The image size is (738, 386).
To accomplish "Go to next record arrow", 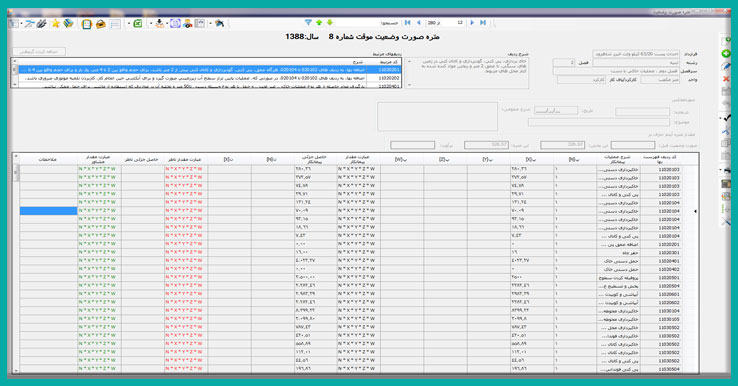I will tap(473, 23).
